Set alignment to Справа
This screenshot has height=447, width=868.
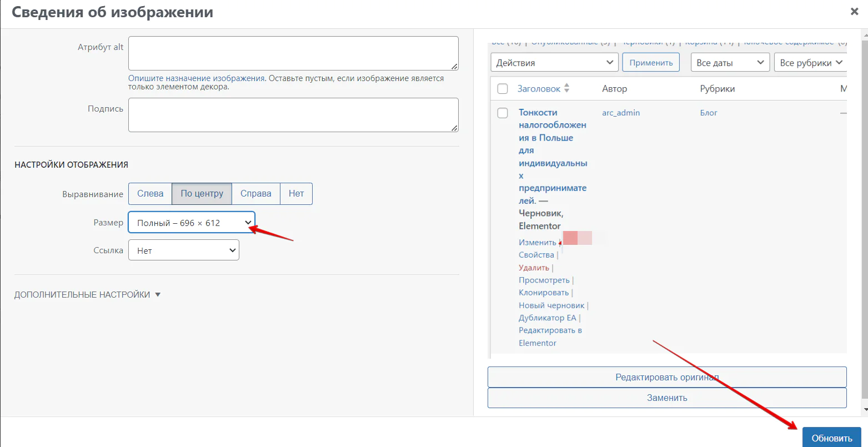pos(255,194)
